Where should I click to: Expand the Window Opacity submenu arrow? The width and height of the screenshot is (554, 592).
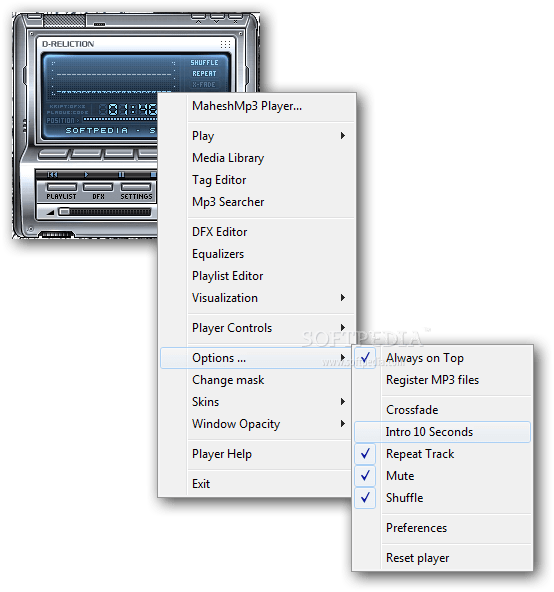343,424
